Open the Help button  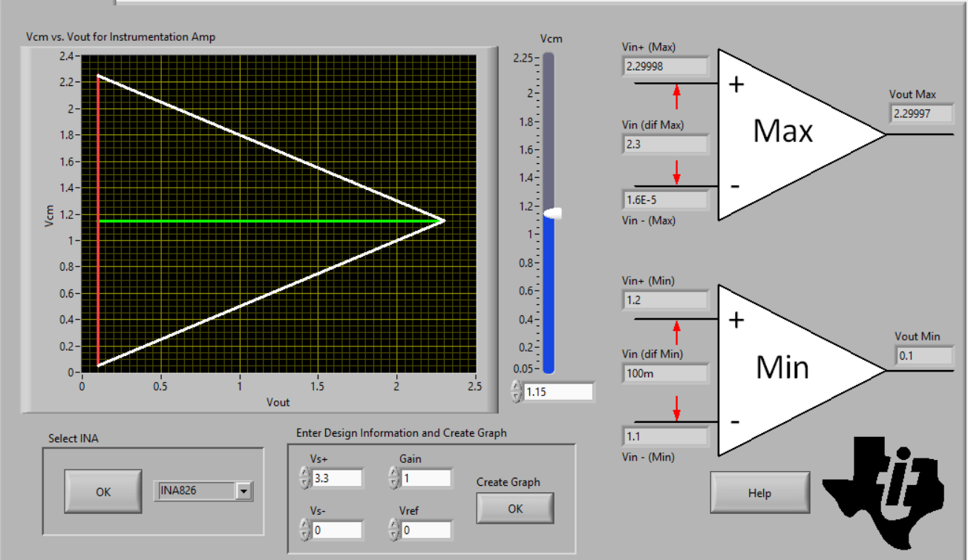[759, 493]
